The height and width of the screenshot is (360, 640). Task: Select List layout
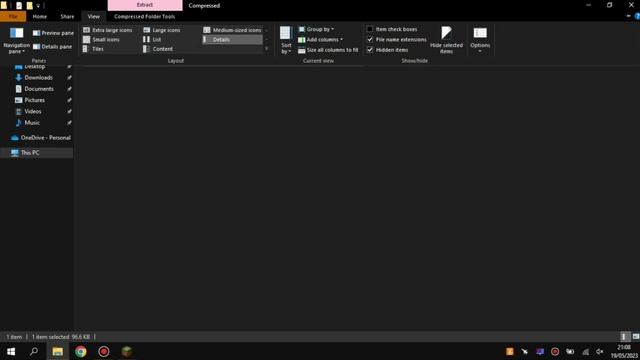(x=152, y=40)
